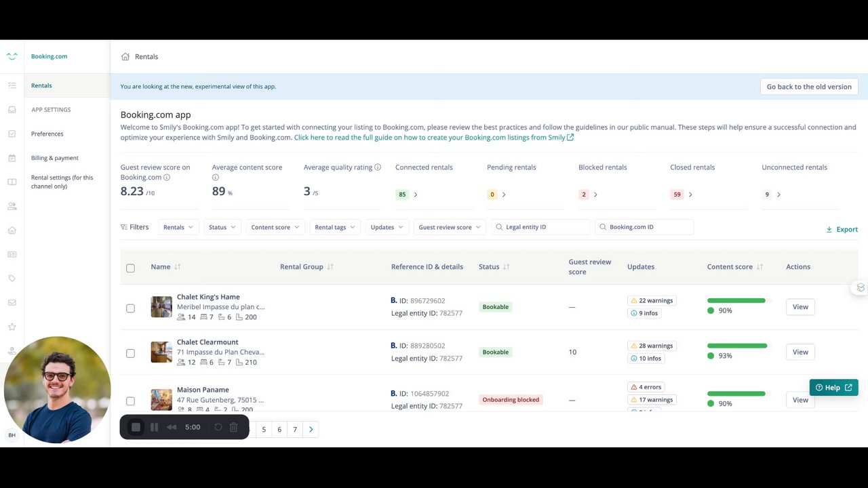Restart the recording with circular arrow

pyautogui.click(x=218, y=427)
